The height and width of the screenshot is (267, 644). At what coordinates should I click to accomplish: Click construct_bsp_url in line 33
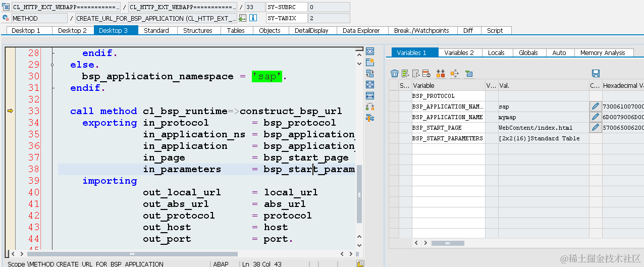(x=291, y=111)
